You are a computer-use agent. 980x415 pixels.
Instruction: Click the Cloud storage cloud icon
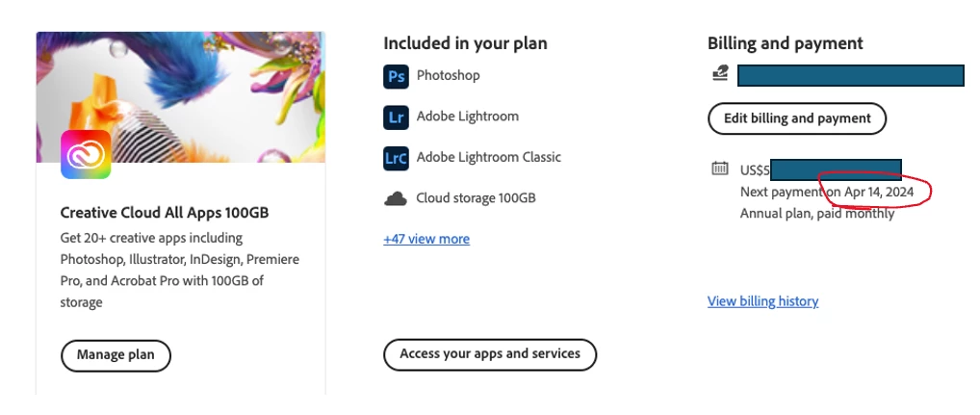[396, 198]
